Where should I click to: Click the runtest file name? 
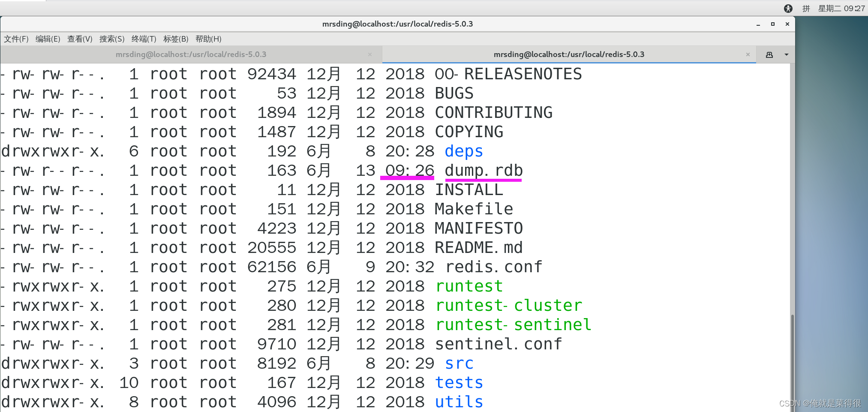click(x=469, y=286)
